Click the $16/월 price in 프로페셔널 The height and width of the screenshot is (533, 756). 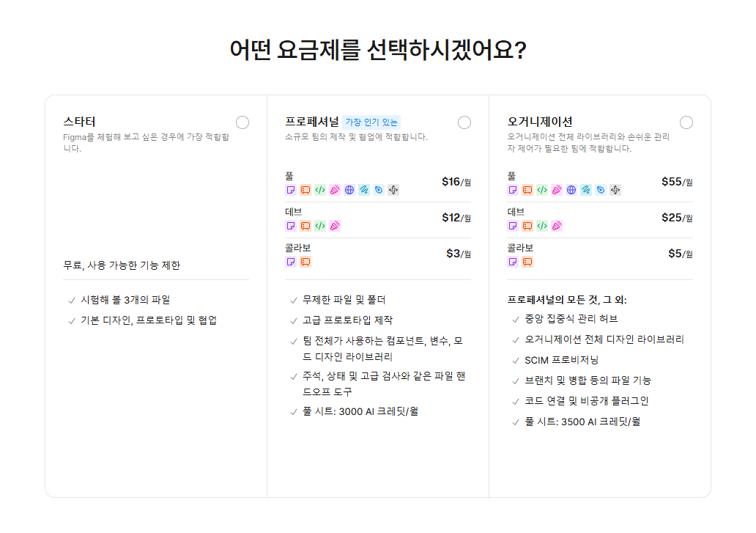point(456,182)
